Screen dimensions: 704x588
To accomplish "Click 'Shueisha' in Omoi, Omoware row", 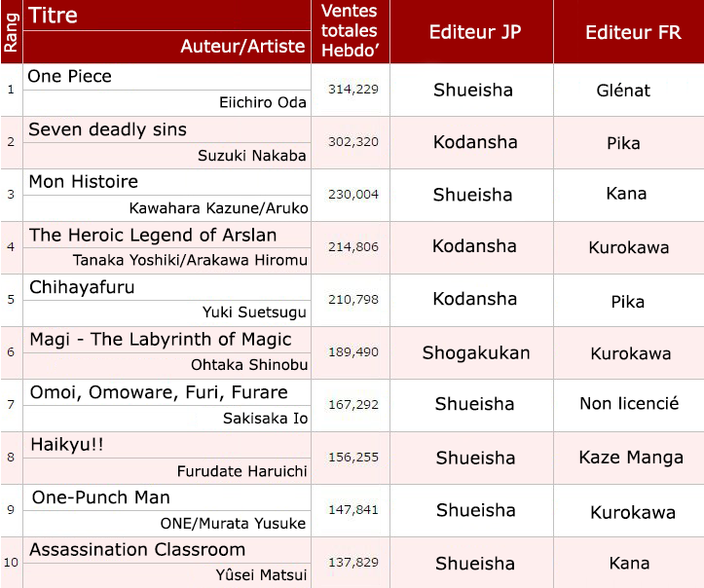I will pos(474,404).
